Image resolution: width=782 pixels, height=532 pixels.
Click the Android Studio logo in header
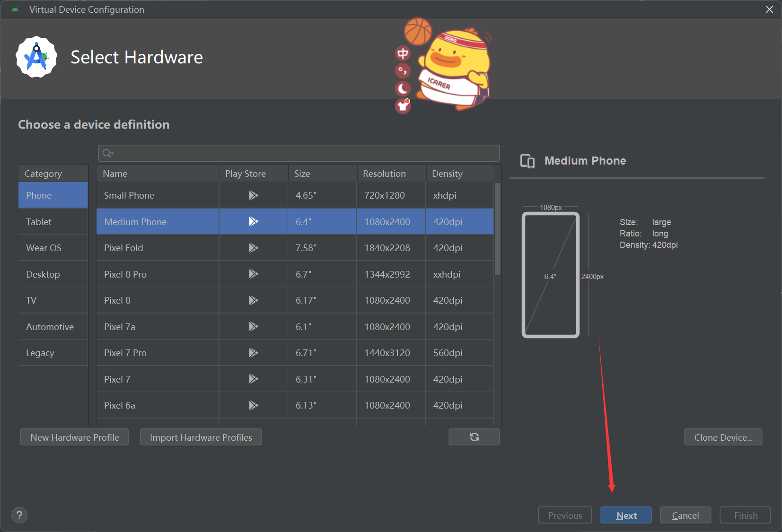(36, 57)
